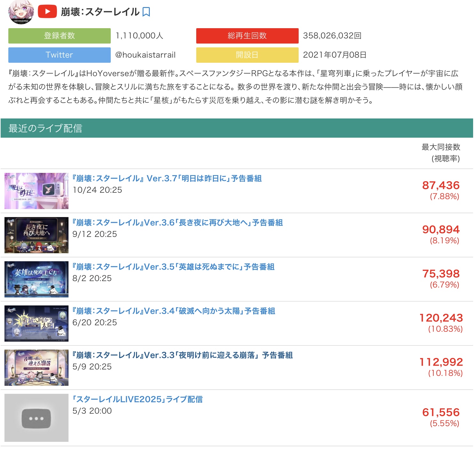This screenshot has height=454, width=476.
Task: Click the Ver.3.5 stream thumbnail
Action: (x=36, y=279)
